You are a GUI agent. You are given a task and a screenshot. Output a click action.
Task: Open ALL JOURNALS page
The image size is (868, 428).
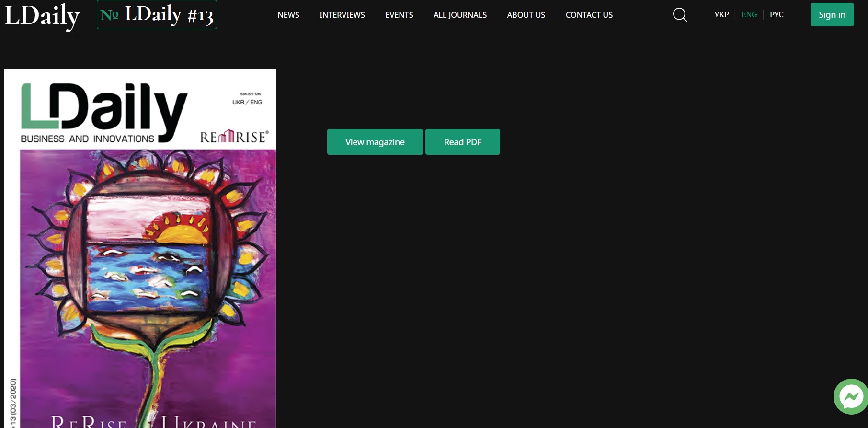460,15
